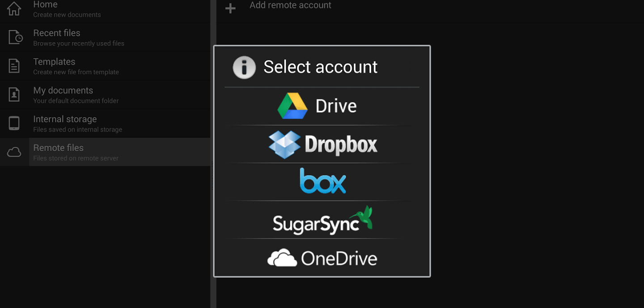Click the Home house icon

pyautogui.click(x=14, y=9)
